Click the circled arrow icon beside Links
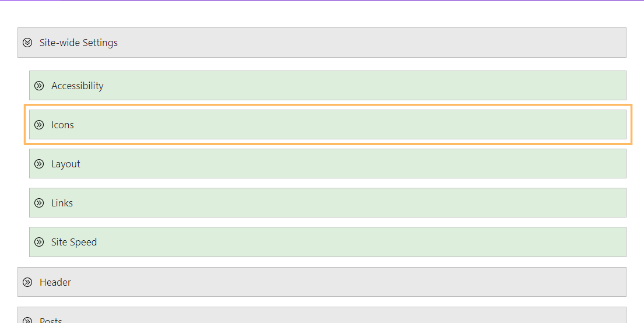 (x=39, y=202)
